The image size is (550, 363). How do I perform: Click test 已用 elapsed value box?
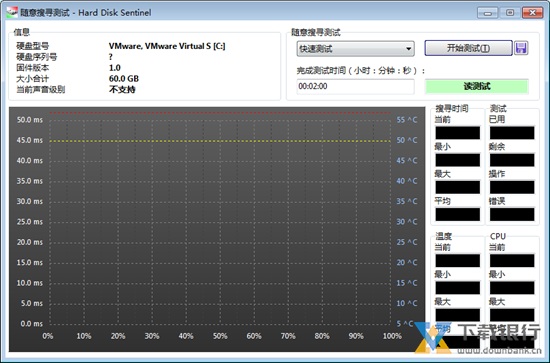point(512,133)
